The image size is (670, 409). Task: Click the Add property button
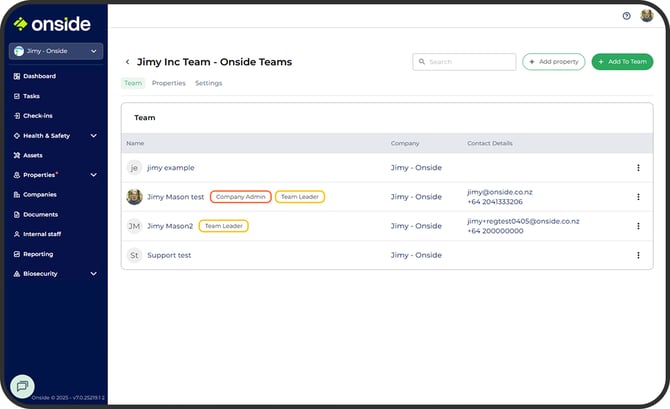pyautogui.click(x=553, y=62)
